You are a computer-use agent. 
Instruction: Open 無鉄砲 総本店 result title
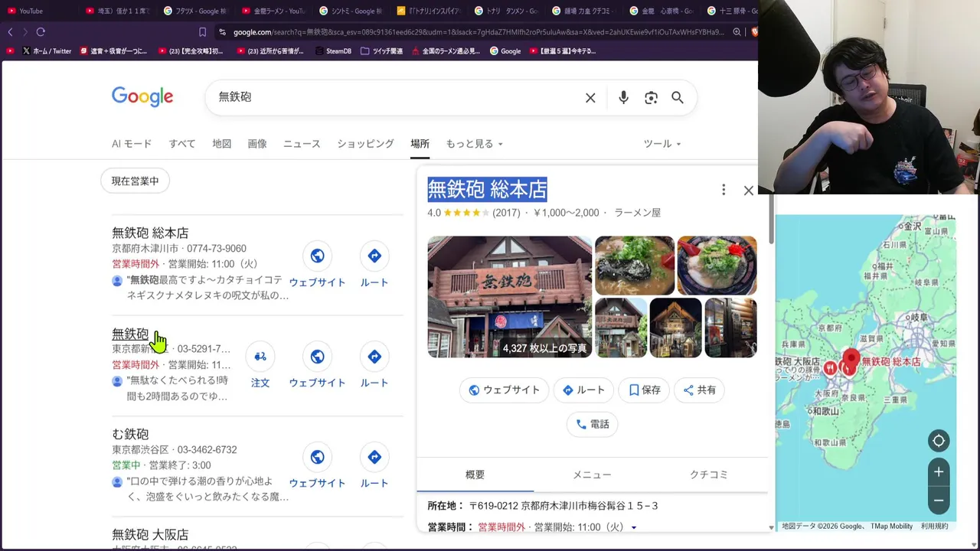pos(150,233)
